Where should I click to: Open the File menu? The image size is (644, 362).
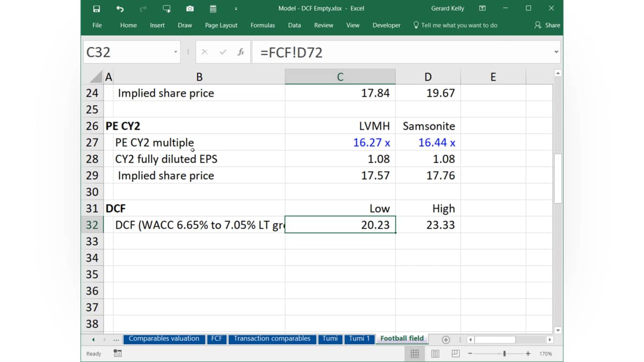tap(97, 25)
